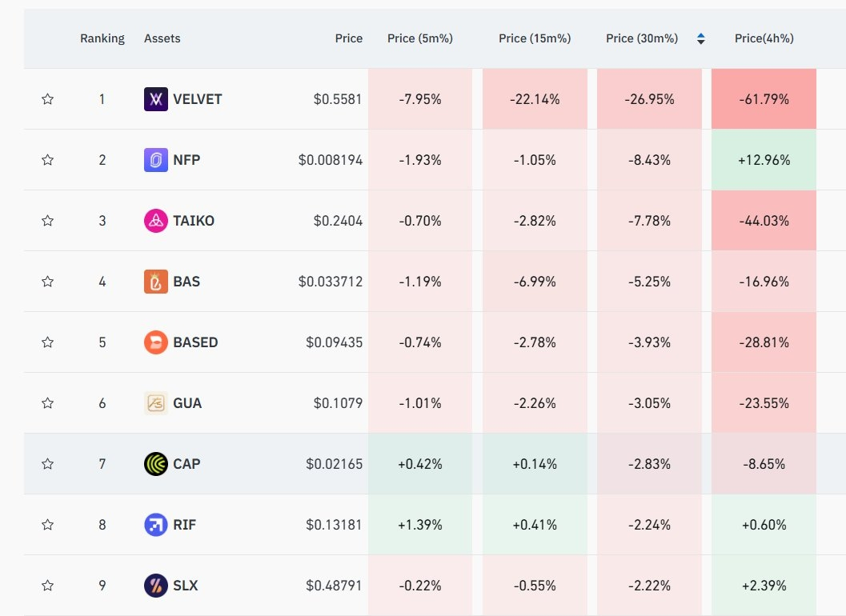Click the BASED price $0.09435
The height and width of the screenshot is (616, 846).
[x=334, y=342]
